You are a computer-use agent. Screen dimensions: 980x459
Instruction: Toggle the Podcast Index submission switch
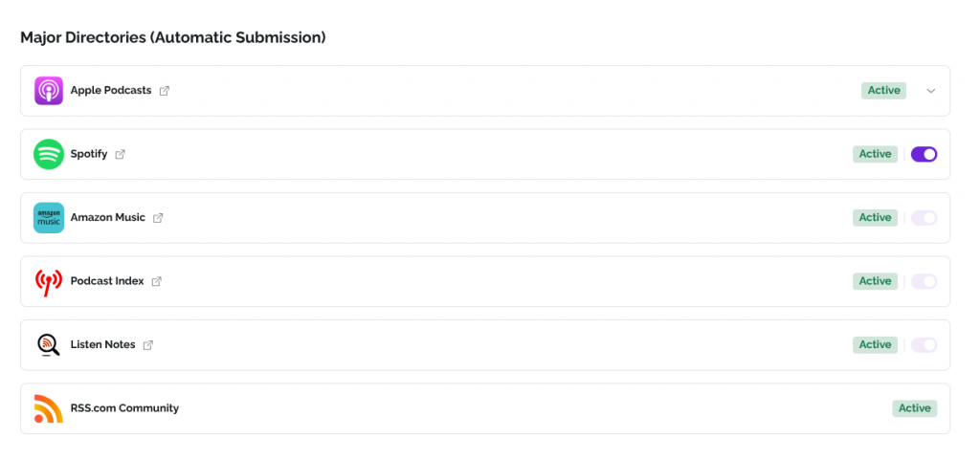point(924,281)
